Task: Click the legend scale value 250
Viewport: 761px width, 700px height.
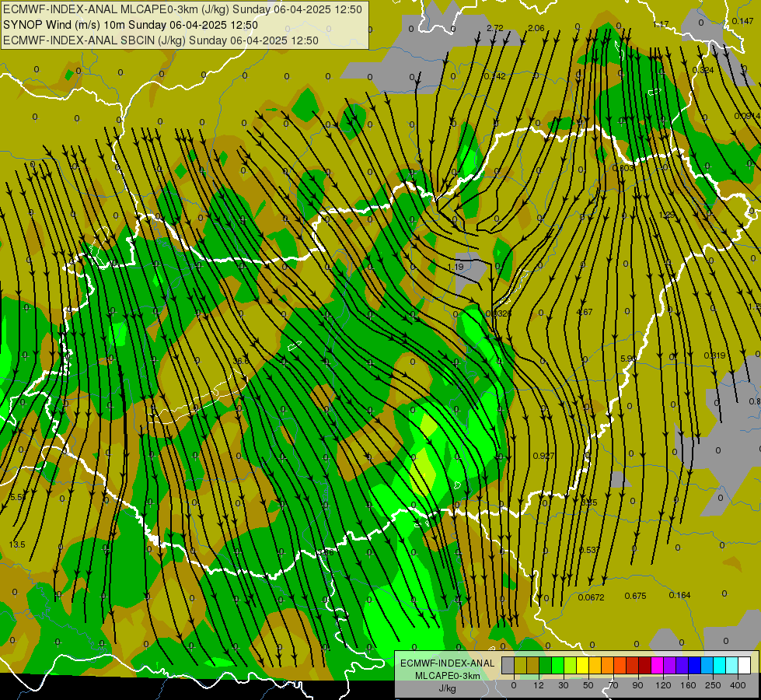Action: point(713,685)
